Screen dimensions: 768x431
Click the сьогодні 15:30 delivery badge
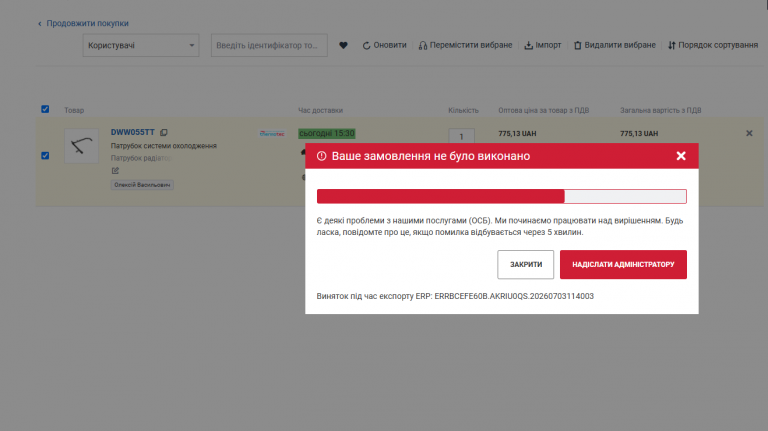pyautogui.click(x=327, y=133)
